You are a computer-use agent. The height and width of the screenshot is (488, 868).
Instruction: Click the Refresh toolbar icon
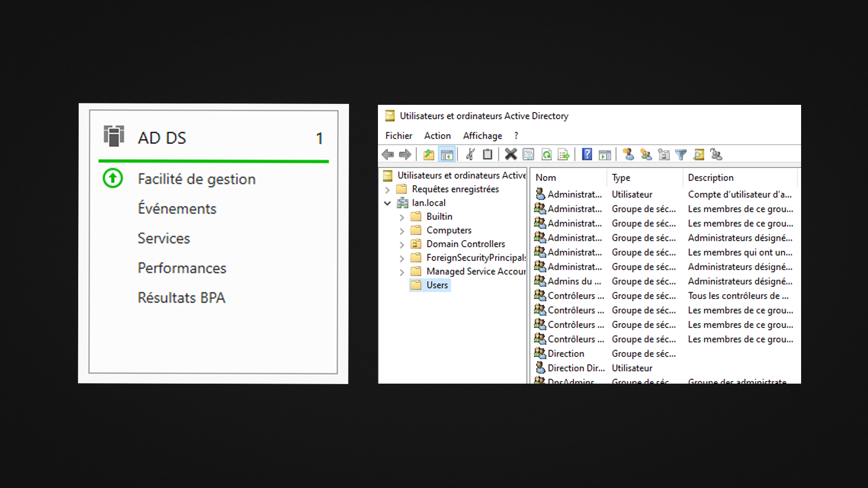coord(546,155)
